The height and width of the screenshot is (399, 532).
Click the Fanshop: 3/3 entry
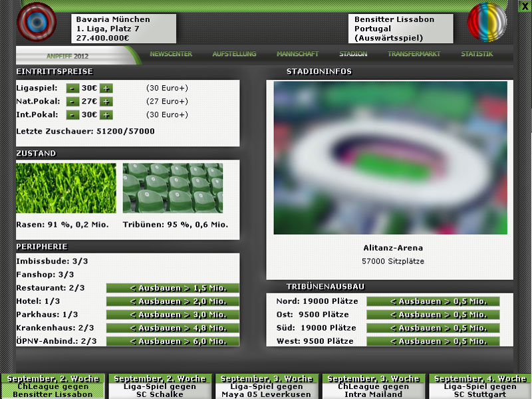[45, 275]
